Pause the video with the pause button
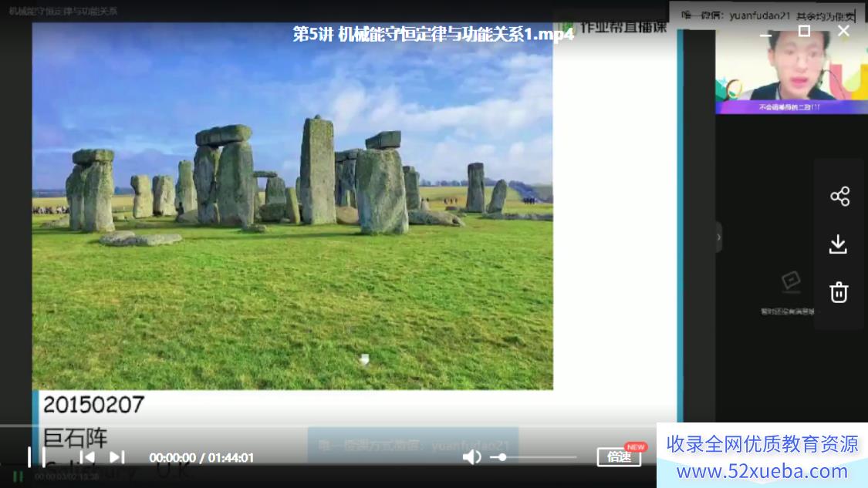Screen dimensions: 868x488 [37, 457]
